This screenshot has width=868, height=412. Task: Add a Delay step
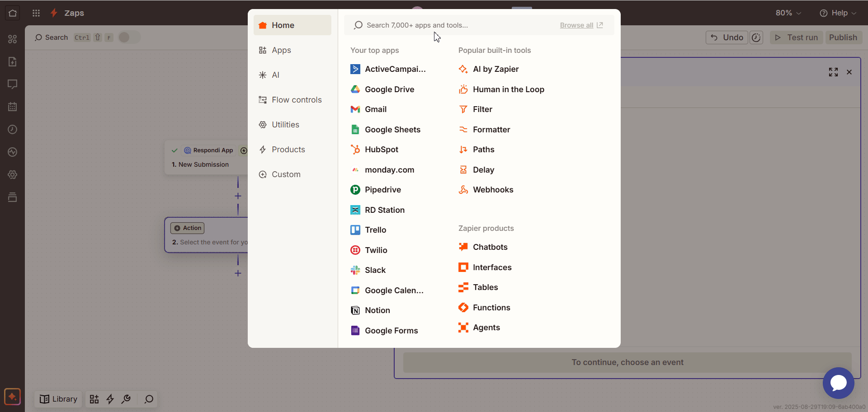[x=476, y=170]
